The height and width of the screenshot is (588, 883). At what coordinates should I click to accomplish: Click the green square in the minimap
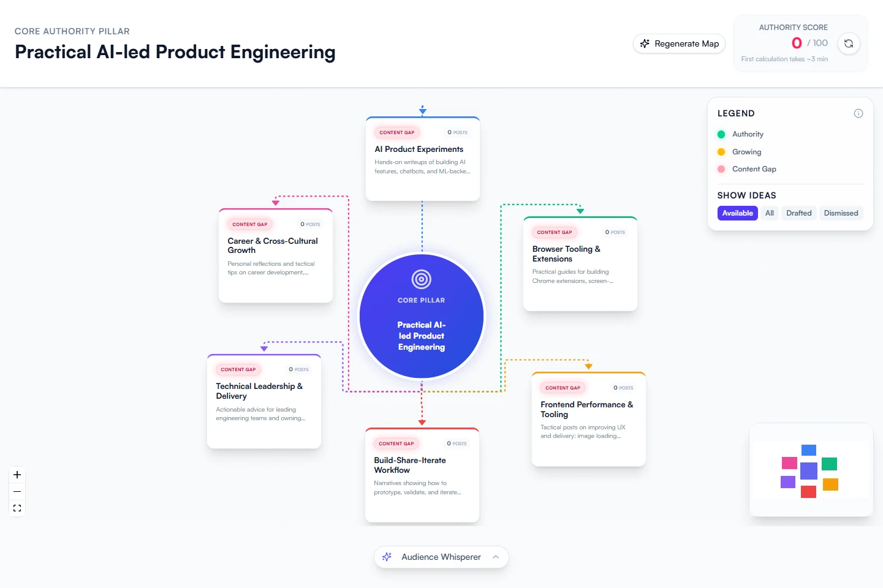(829, 464)
